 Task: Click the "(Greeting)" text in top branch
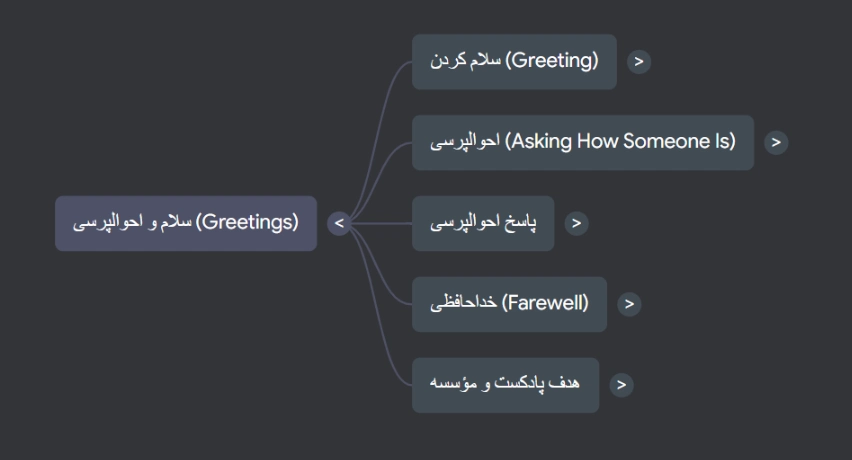point(551,60)
